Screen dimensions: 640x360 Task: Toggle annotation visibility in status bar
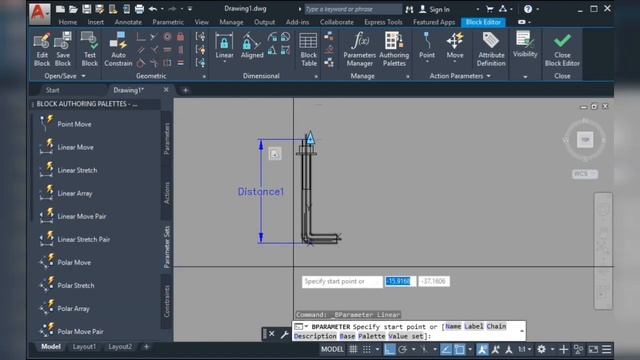[x=482, y=349]
